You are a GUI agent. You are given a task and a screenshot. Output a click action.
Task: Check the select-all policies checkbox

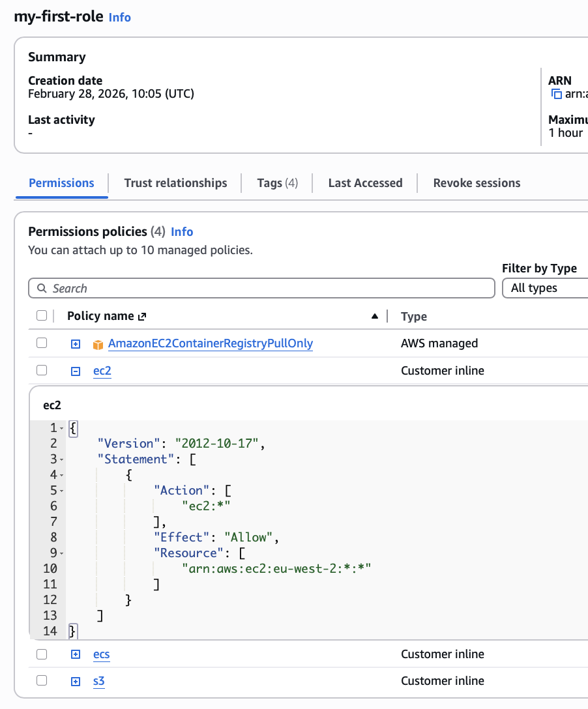tap(42, 316)
